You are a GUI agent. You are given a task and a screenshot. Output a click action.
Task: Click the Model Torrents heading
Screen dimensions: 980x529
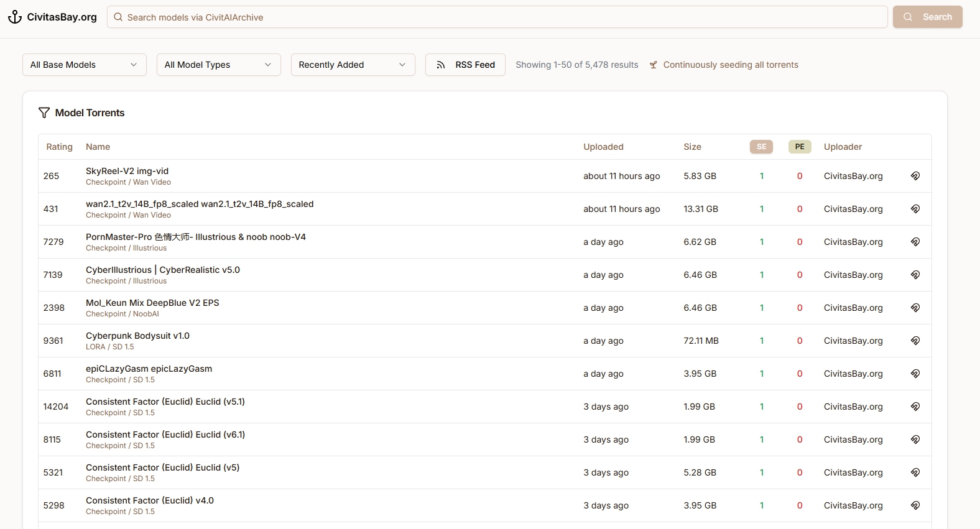click(x=90, y=113)
